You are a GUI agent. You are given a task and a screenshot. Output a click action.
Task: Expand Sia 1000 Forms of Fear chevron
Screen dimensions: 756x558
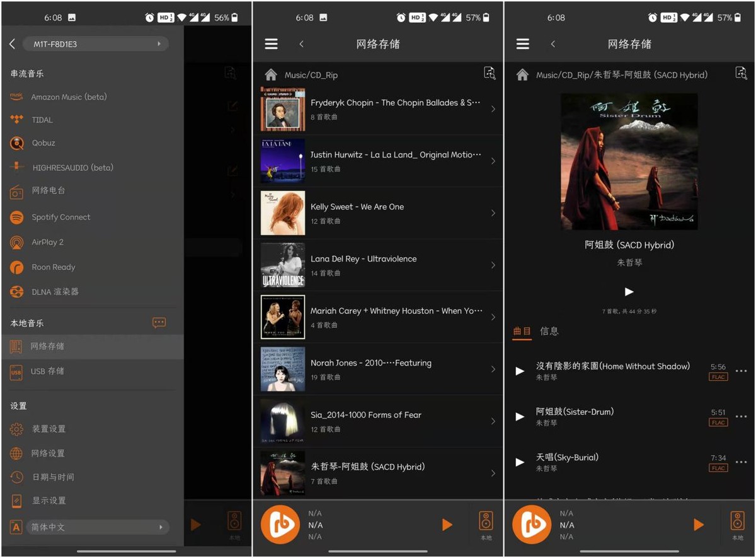[x=493, y=421]
